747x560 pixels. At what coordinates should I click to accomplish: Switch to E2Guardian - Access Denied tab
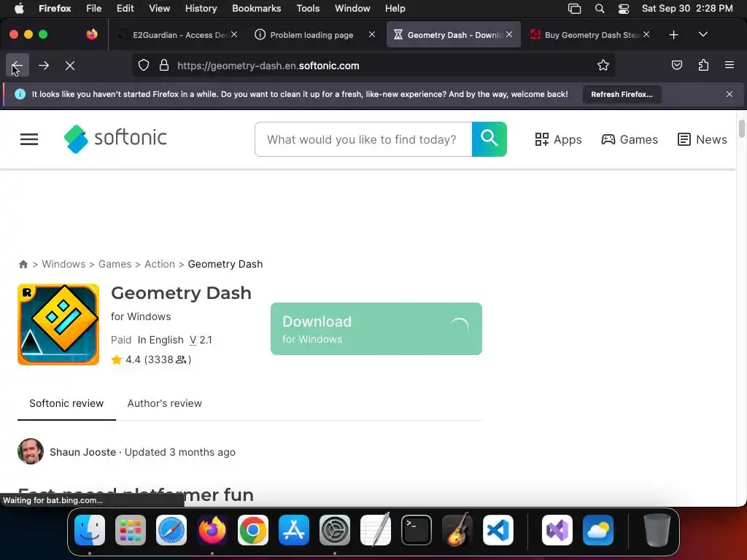pos(177,35)
